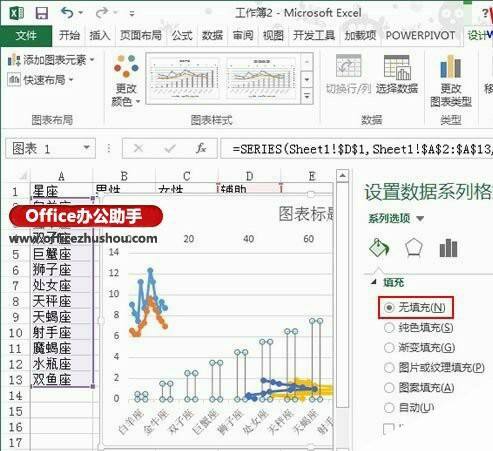Select column C header
The image size is (493, 451).
tap(186, 176)
